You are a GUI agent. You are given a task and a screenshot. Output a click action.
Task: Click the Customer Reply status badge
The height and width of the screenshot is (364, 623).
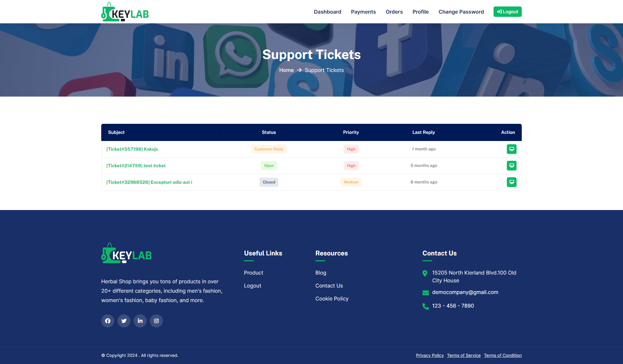pos(269,149)
